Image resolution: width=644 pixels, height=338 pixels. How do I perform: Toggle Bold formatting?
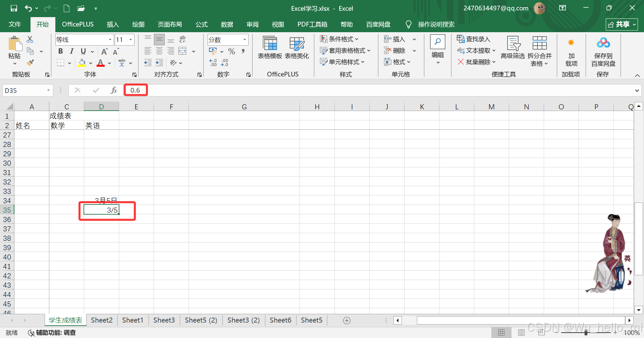point(60,51)
